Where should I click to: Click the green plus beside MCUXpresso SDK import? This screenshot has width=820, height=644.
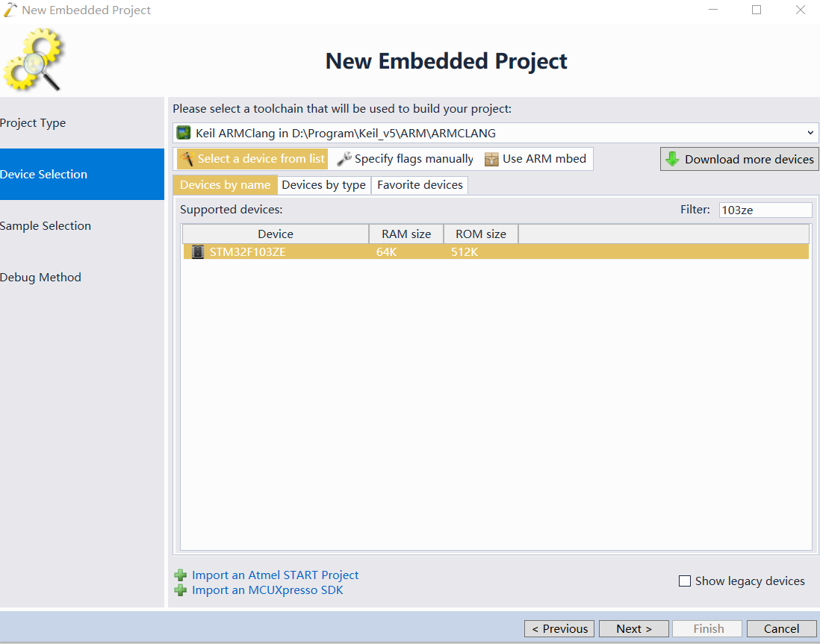click(x=181, y=590)
